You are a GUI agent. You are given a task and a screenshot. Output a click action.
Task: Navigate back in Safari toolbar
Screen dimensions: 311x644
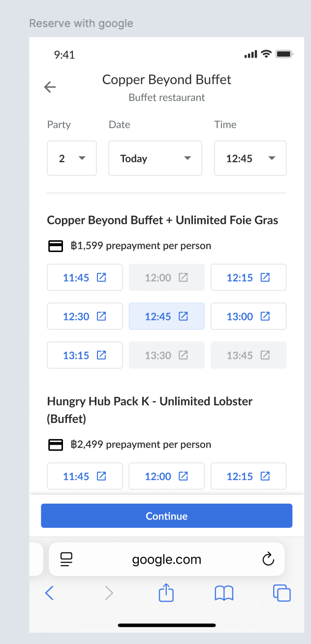[49, 593]
